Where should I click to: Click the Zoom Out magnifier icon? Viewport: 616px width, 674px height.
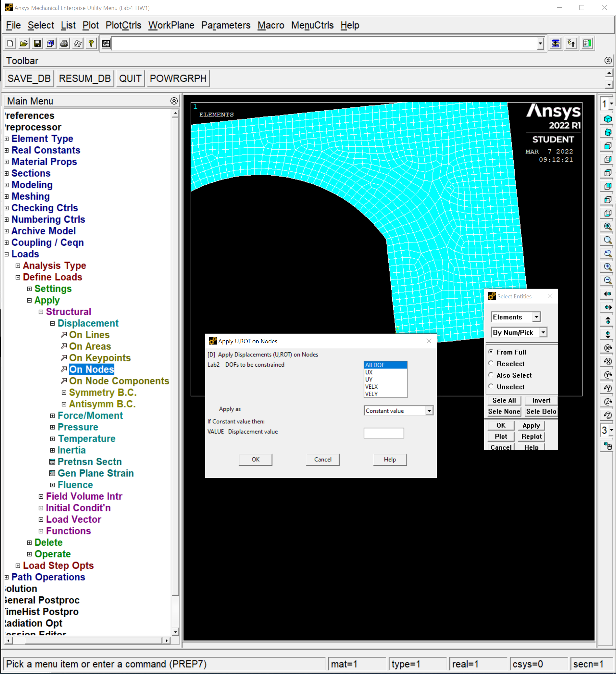pyautogui.click(x=608, y=280)
